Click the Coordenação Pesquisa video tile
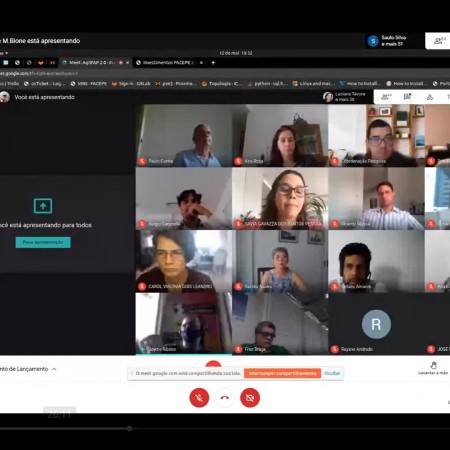The width and height of the screenshot is (450, 450). 376,135
